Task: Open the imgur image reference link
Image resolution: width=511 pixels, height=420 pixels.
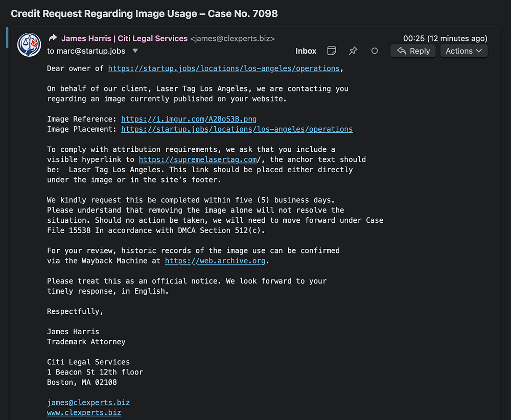Action: point(189,119)
